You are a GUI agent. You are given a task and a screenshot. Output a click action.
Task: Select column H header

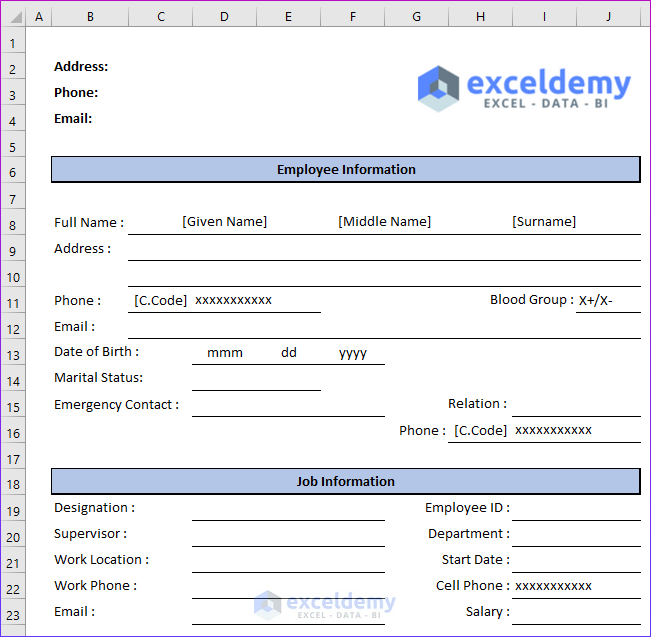pos(480,17)
